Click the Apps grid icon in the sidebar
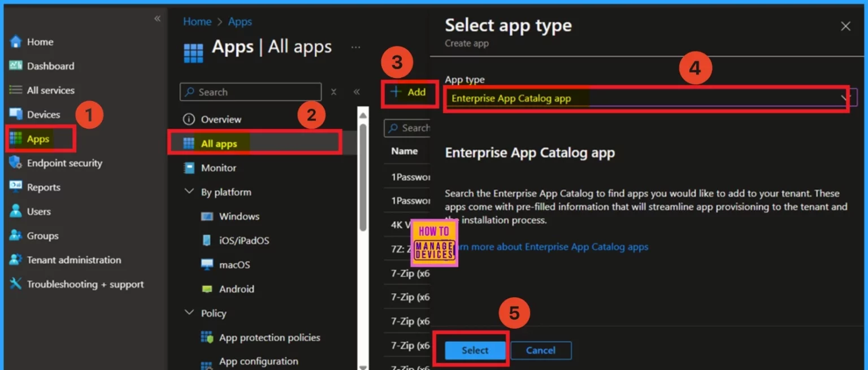 (16, 138)
